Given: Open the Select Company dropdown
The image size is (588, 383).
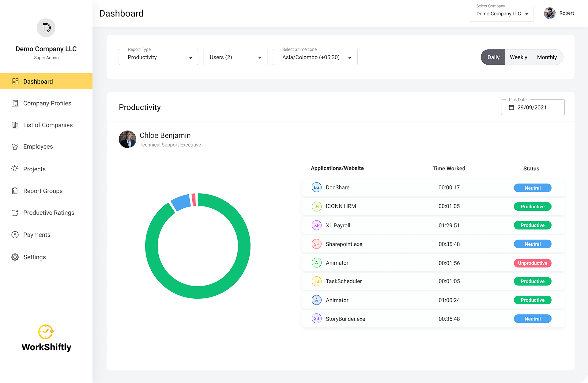Looking at the screenshot, I should click(501, 14).
